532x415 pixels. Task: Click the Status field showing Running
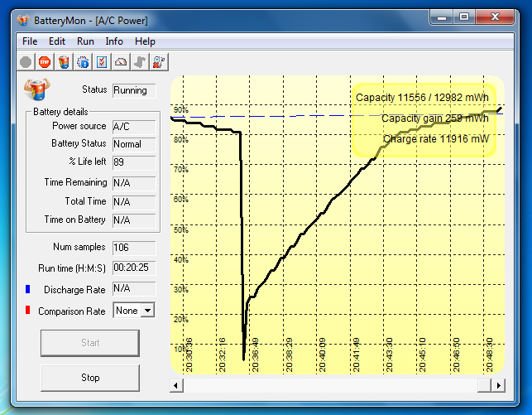pos(134,90)
